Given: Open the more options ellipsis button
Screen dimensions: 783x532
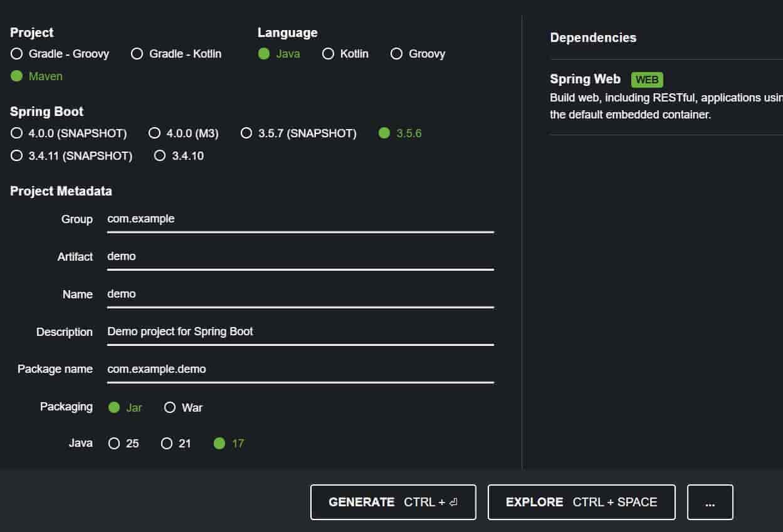Looking at the screenshot, I should [710, 502].
